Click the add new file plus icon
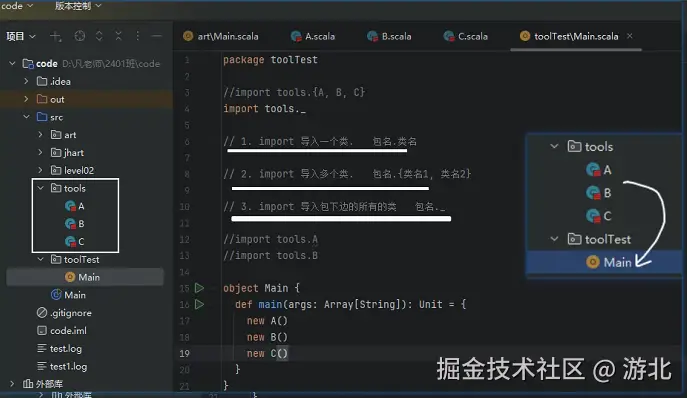The image size is (687, 398). point(55,36)
